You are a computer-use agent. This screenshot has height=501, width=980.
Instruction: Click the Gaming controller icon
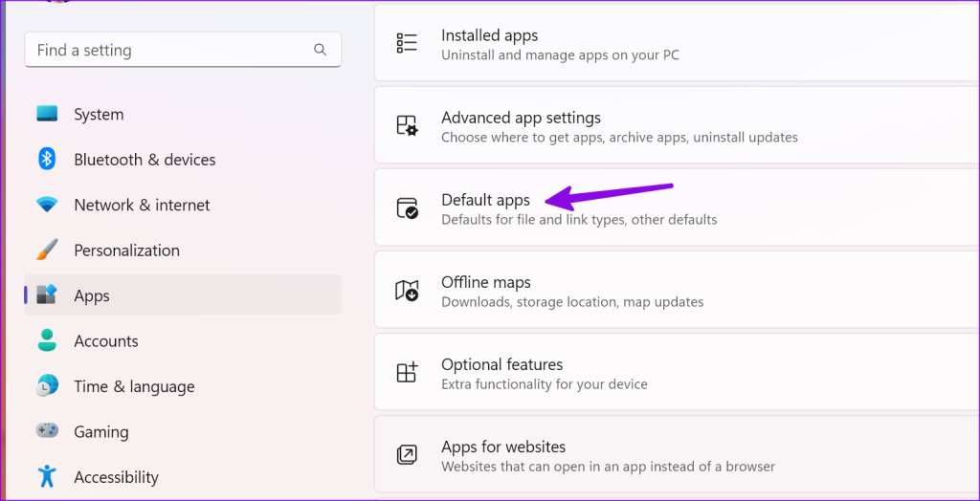point(47,431)
